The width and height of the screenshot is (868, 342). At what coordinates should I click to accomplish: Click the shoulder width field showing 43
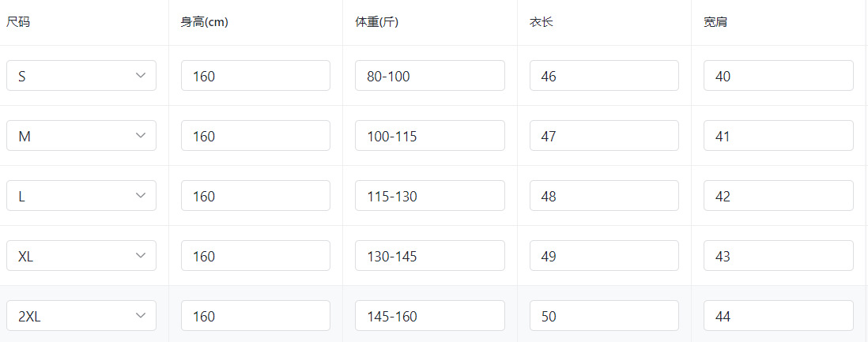pos(778,256)
